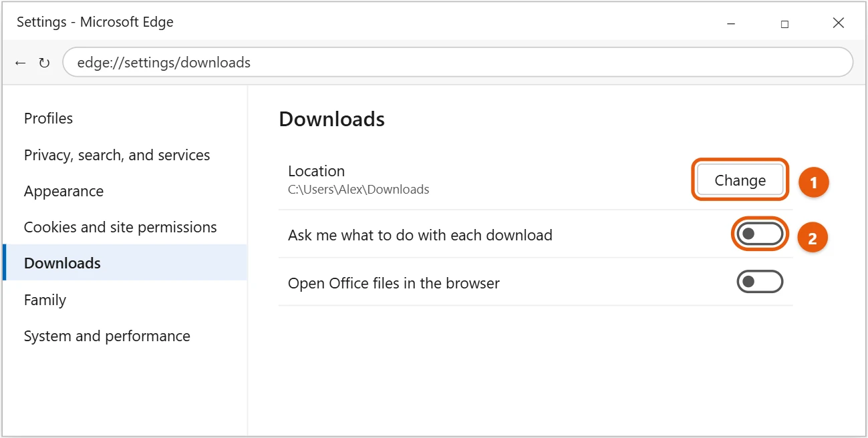Minimize the Microsoft Edge window

tap(731, 23)
